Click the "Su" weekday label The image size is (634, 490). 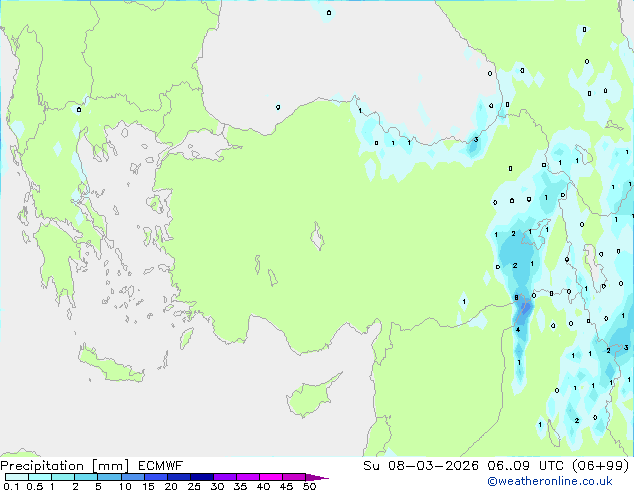pos(371,466)
